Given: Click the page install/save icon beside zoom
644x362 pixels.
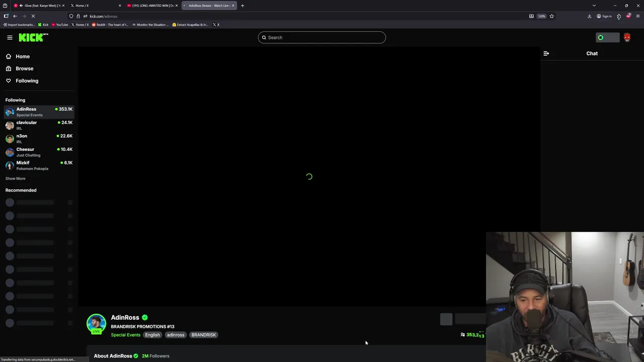Looking at the screenshot, I should click(x=531, y=16).
